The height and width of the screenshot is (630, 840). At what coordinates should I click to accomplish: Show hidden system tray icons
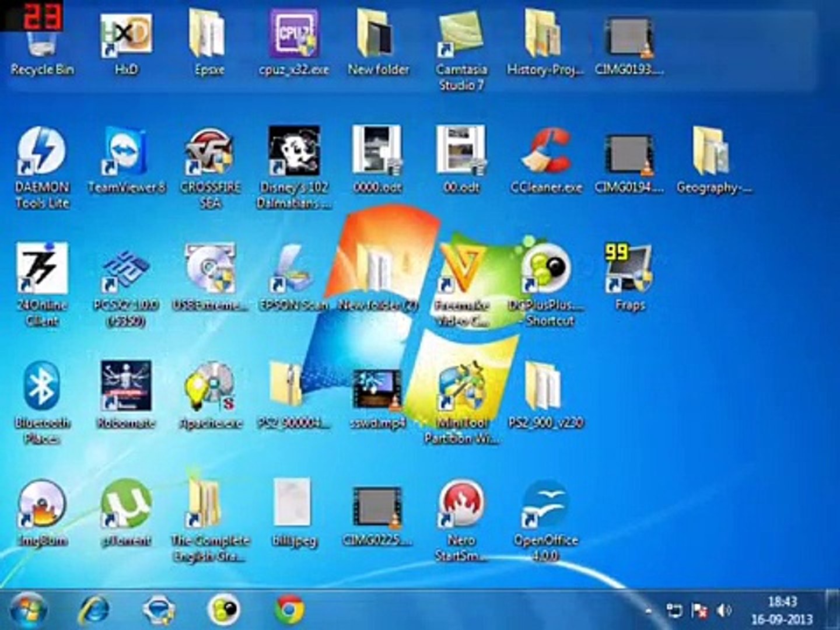[649, 611]
